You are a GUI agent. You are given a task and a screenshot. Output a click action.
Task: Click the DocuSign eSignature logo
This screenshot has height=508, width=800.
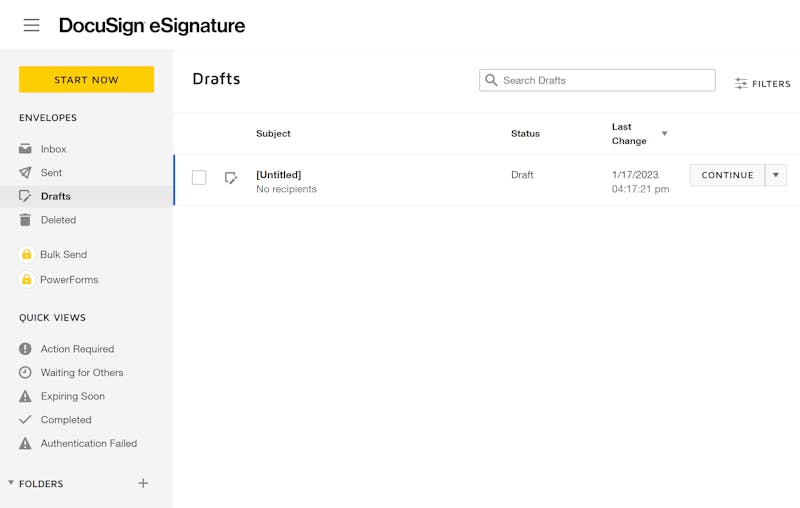point(152,26)
